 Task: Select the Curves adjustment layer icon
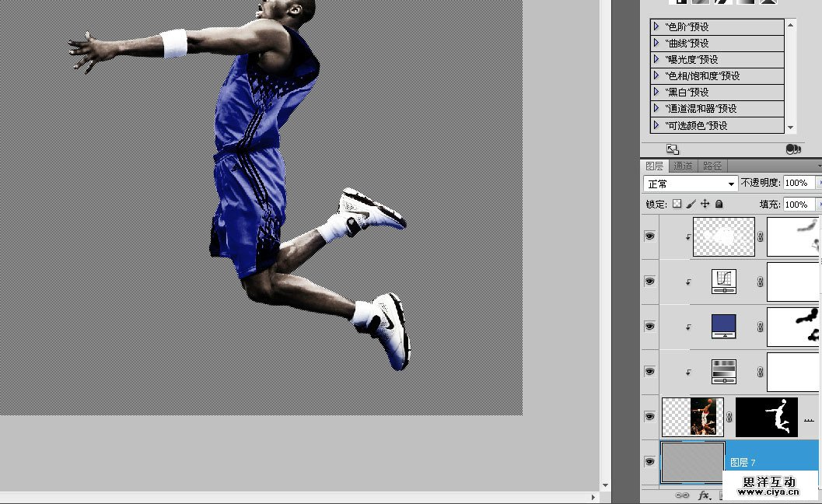coord(723,281)
